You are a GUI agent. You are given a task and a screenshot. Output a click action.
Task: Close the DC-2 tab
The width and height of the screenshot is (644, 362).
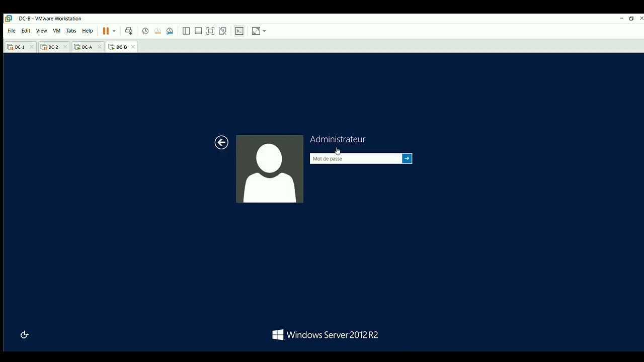[x=65, y=47]
